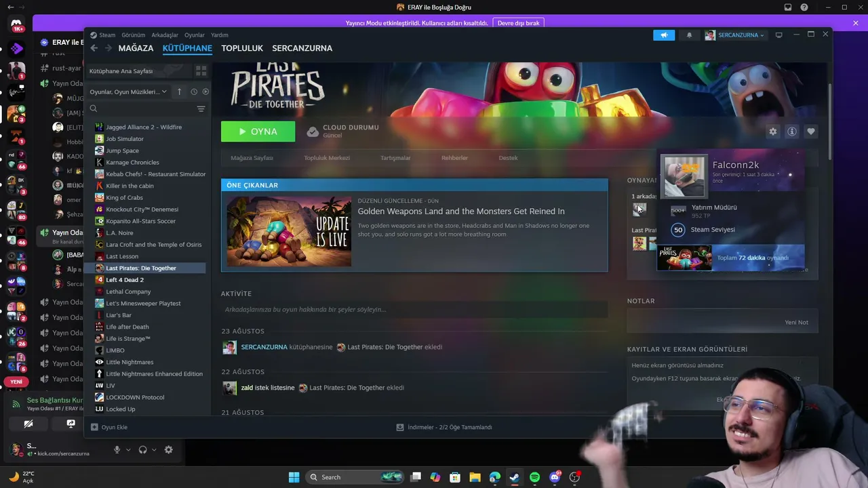Deafen headphones in Discord user panel
This screenshot has width=868, height=488.
142,449
